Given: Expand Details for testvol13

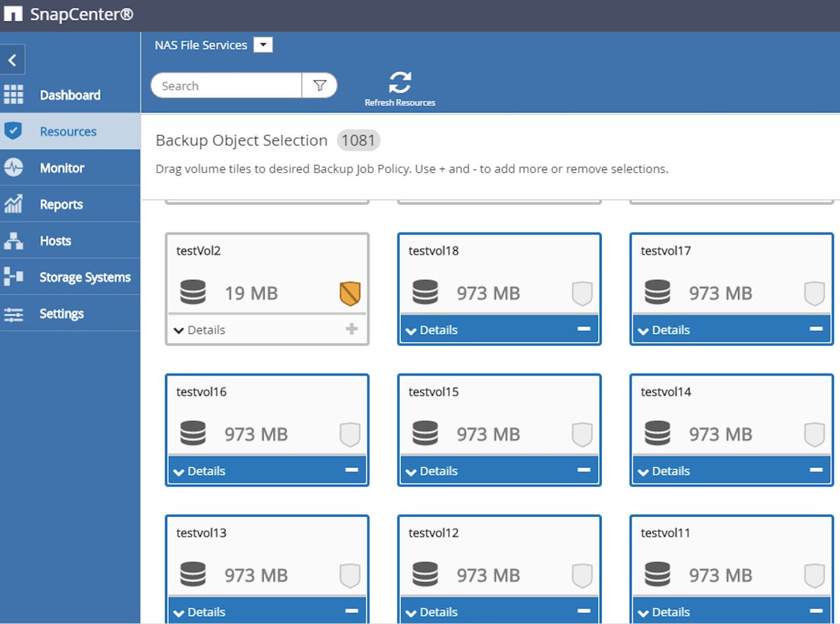Looking at the screenshot, I should pos(199,612).
